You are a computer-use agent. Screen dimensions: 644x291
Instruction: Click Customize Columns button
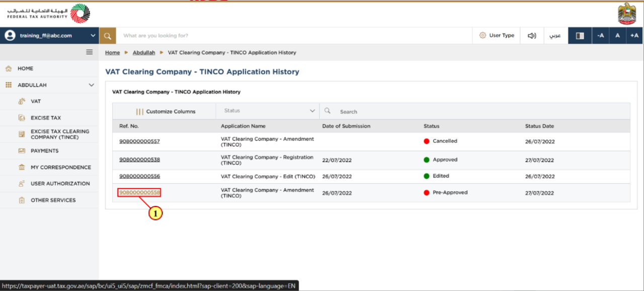[166, 112]
